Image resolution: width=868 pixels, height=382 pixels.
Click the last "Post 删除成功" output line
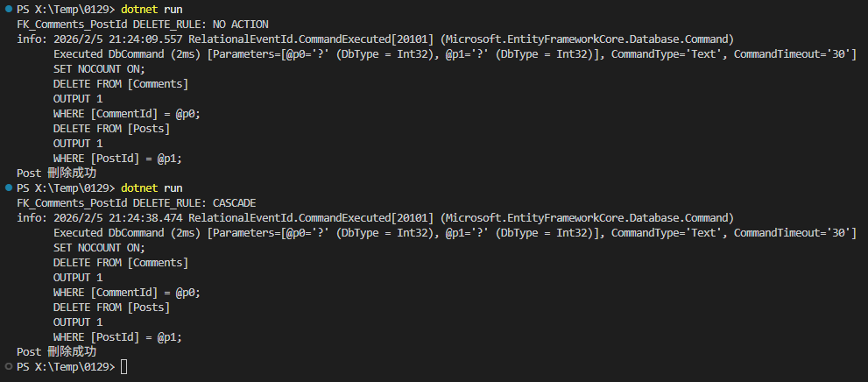tap(56, 351)
